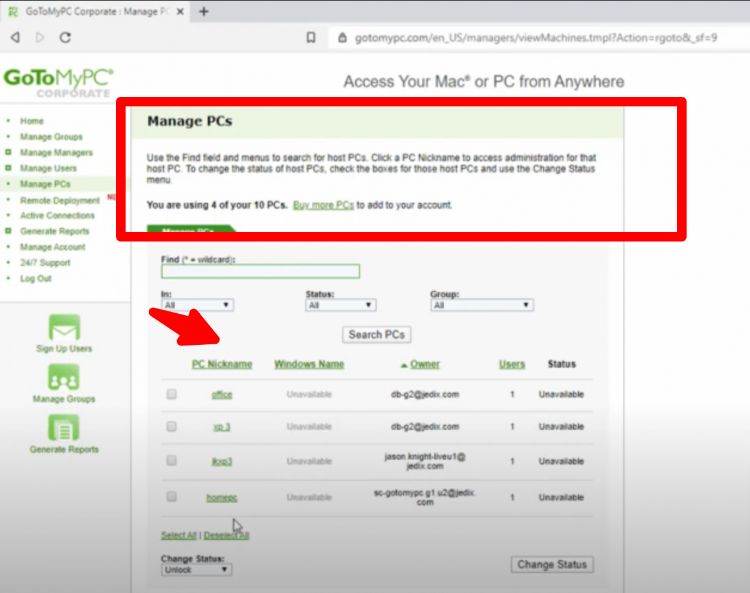This screenshot has height=593, width=750.
Task: Open Manage PCs sidebar link
Action: pyautogui.click(x=45, y=184)
